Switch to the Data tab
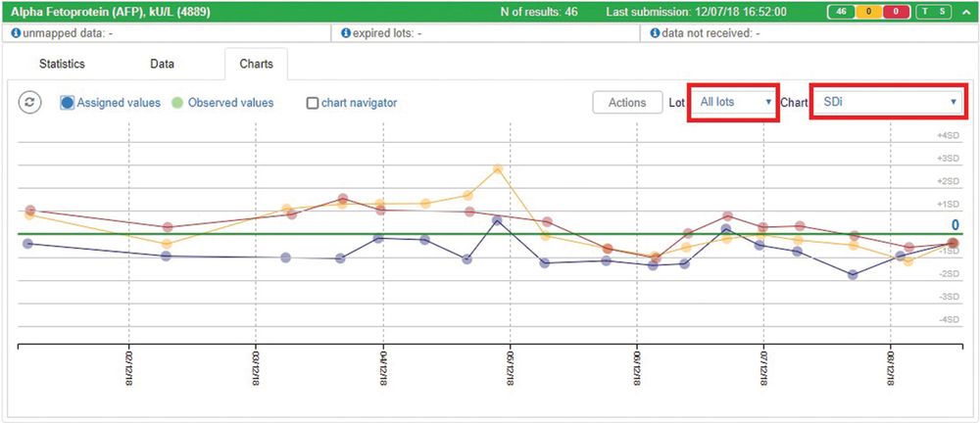 tap(162, 65)
